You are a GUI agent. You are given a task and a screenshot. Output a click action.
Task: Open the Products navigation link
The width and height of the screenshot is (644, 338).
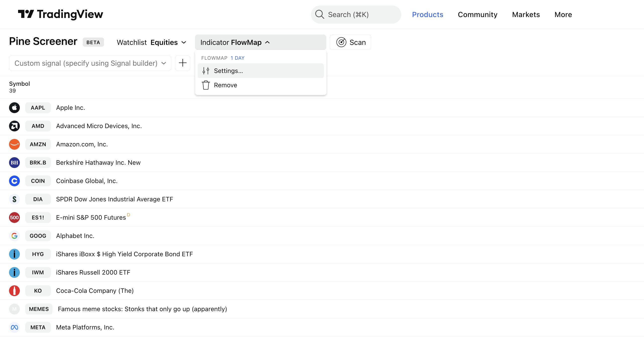427,15
